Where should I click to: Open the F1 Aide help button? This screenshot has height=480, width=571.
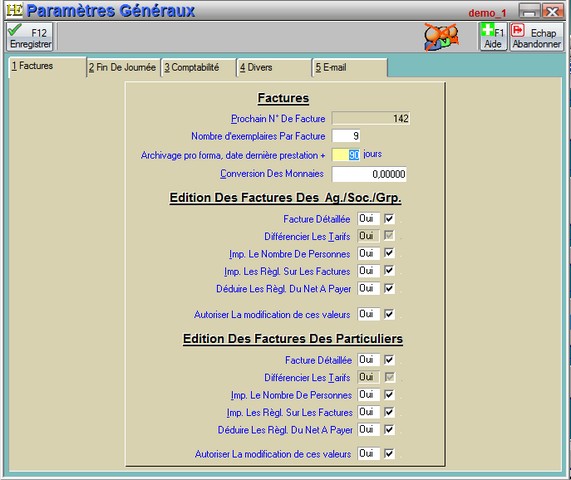493,36
